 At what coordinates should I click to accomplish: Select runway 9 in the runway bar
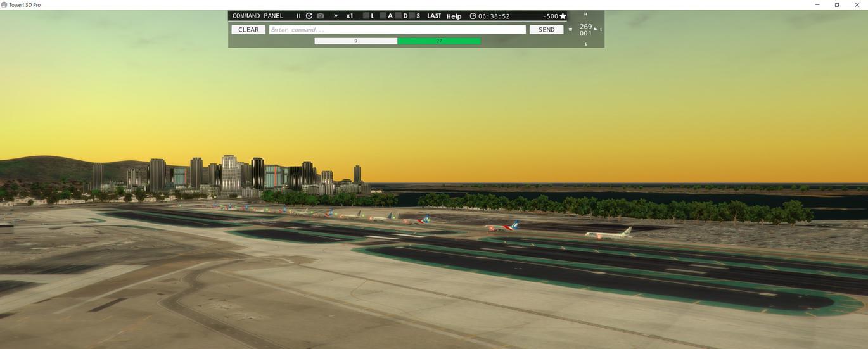[356, 41]
